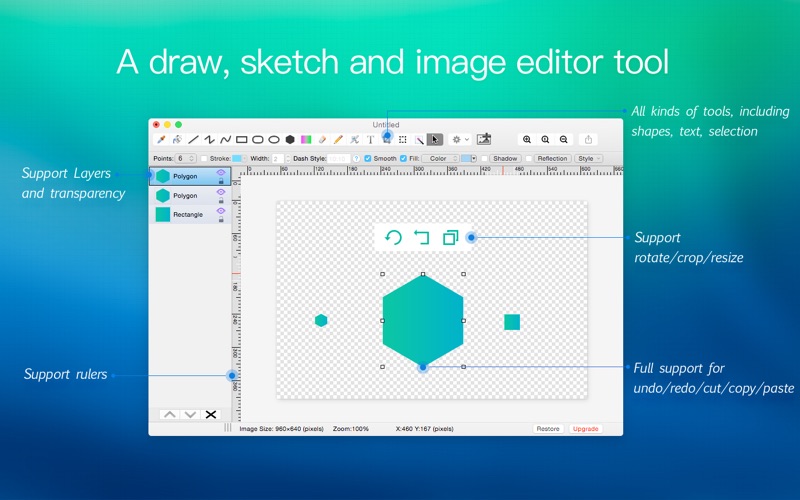Hide the Rectangle layer via eye icon
Image resolution: width=800 pixels, height=500 pixels.
coord(220,211)
